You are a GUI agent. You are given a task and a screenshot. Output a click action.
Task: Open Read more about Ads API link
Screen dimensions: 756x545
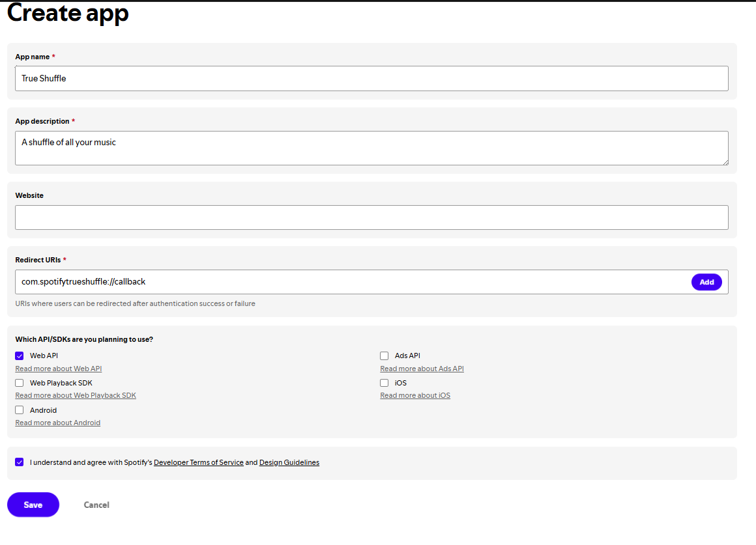(422, 369)
